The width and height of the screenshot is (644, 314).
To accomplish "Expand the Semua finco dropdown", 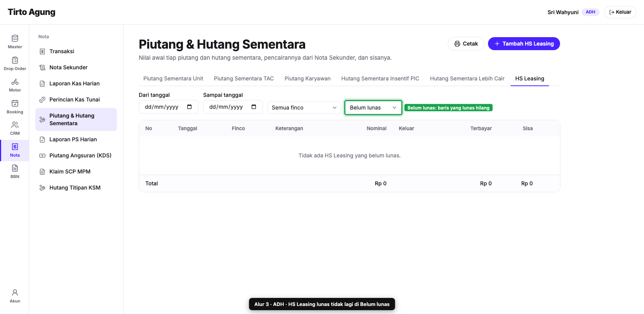I will tap(304, 108).
